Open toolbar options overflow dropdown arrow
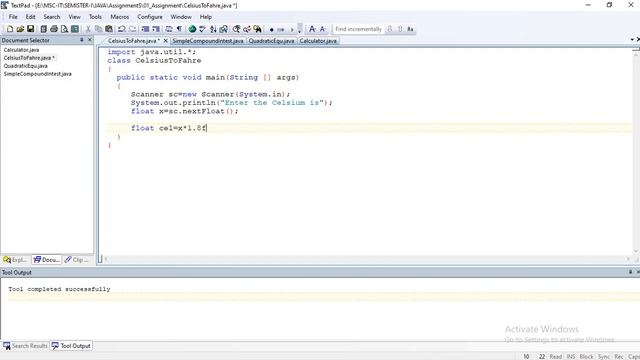640x360 pixels. (x=300, y=29)
